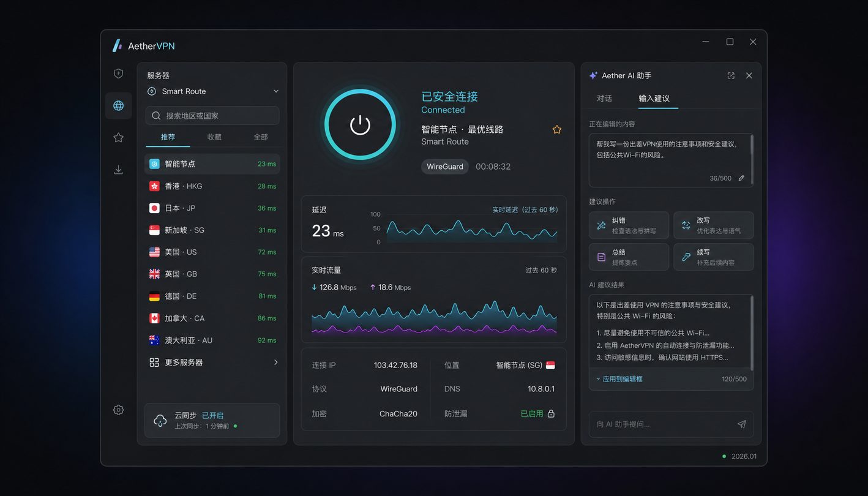This screenshot has width=868, height=496.
Task: Click the 18.6 Mbps upload indicator
Action: [x=391, y=287]
